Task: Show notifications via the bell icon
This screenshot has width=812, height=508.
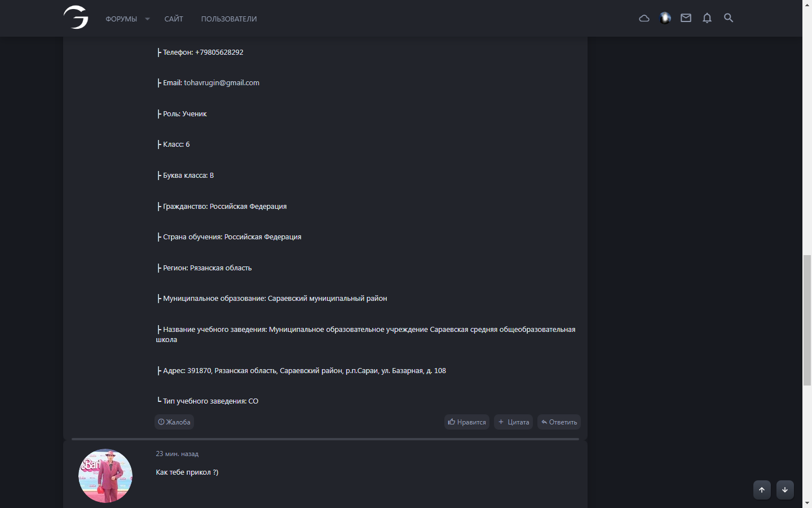Action: (x=707, y=18)
